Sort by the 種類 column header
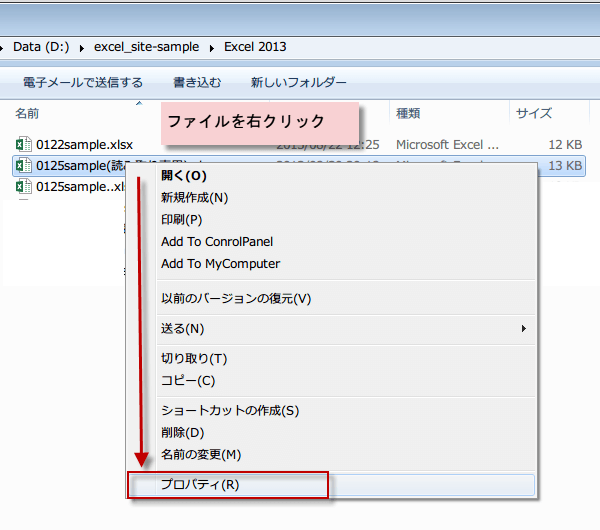The image size is (600, 530). (x=408, y=113)
